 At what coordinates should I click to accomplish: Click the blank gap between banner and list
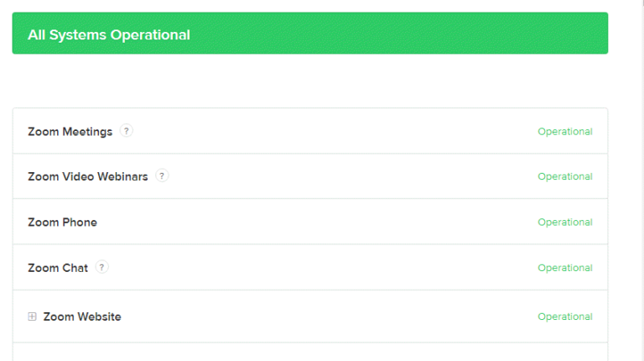[x=309, y=81]
